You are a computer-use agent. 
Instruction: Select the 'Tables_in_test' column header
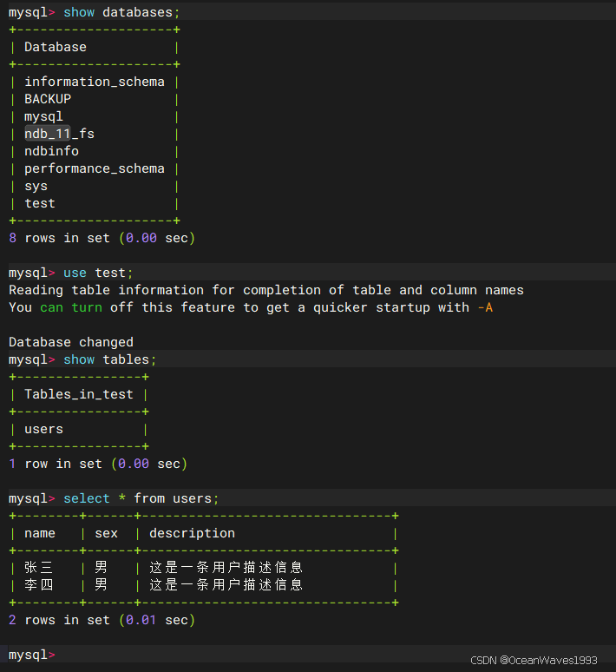pos(79,394)
